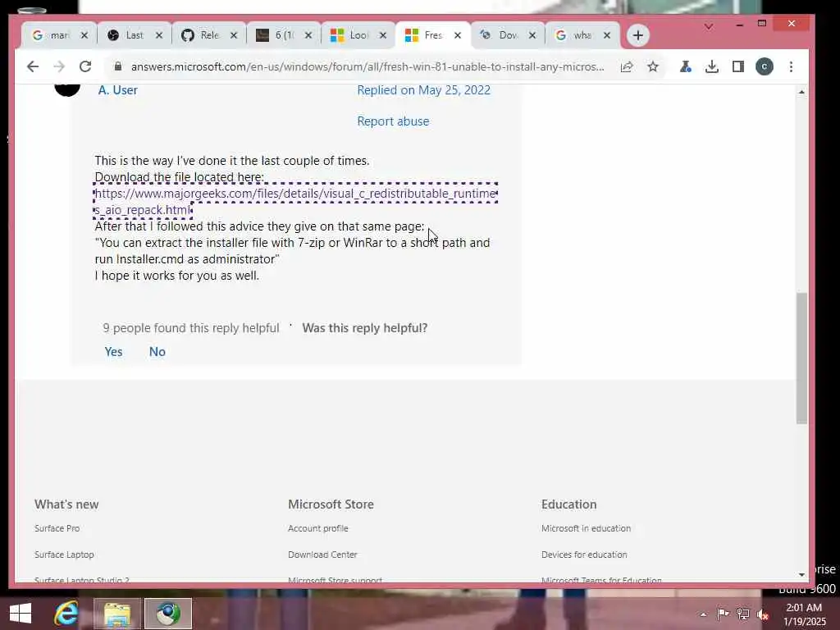Launch Internet Explorer from the taskbar
Viewport: 840px width, 630px height.
point(66,614)
